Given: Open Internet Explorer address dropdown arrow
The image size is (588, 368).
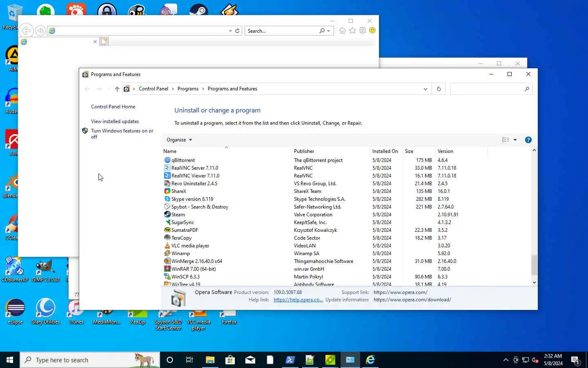Looking at the screenshot, I should point(230,31).
